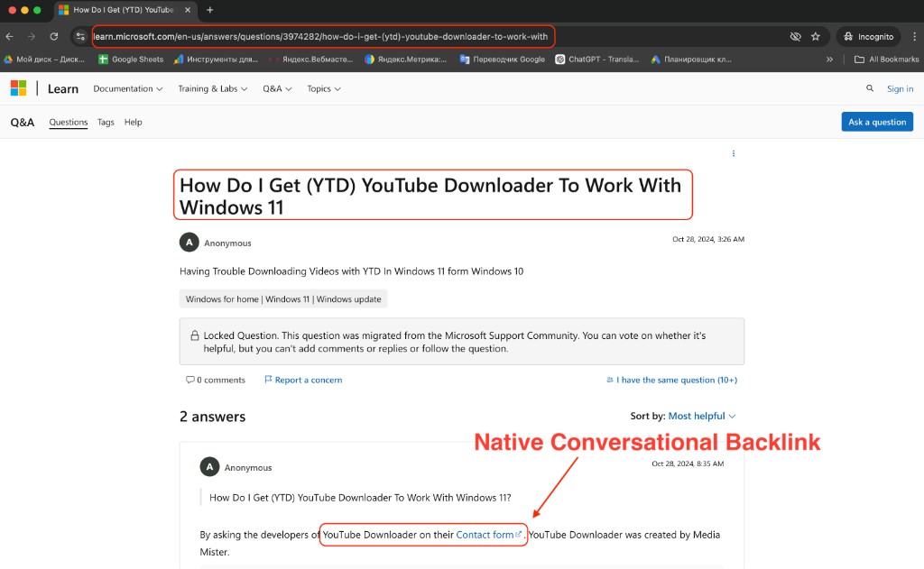Go to the Learn home link
This screenshot has width=924, height=569.
tap(63, 89)
